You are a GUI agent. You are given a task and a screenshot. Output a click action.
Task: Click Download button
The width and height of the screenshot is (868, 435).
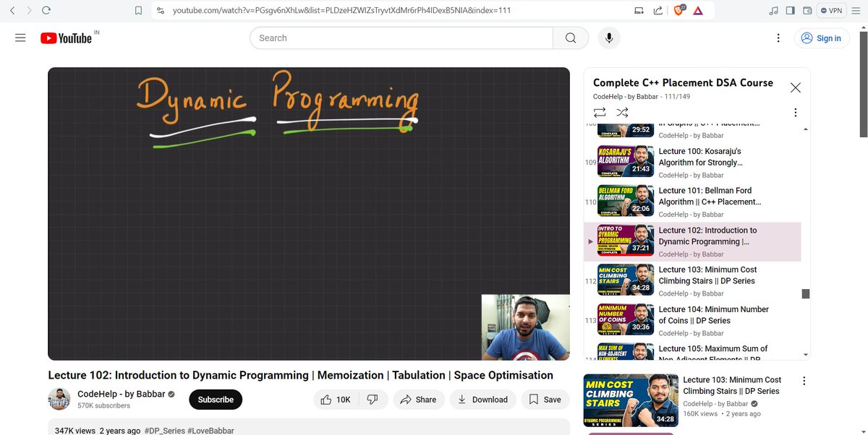[483, 400]
